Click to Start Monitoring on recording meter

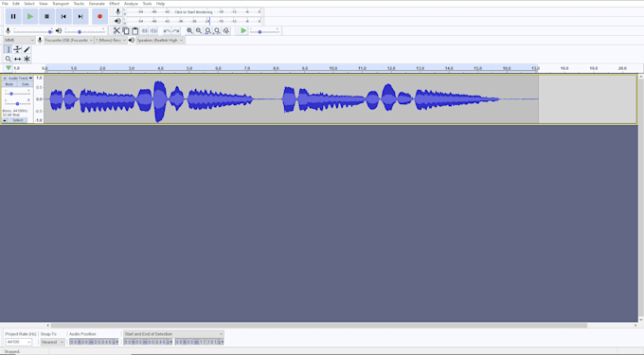pos(193,12)
